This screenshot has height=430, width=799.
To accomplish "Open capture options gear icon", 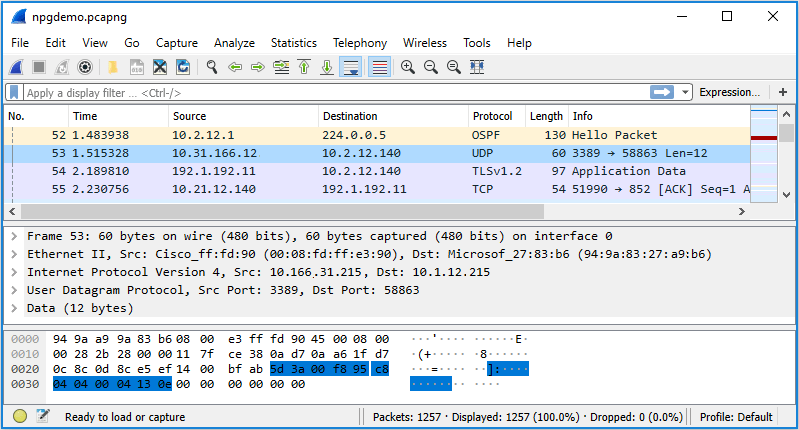I will (x=85, y=67).
